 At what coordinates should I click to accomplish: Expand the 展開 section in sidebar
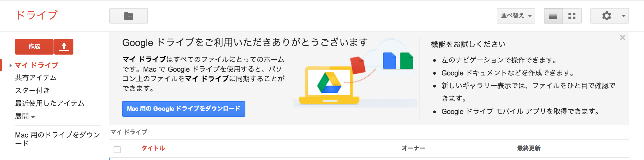pos(25,116)
